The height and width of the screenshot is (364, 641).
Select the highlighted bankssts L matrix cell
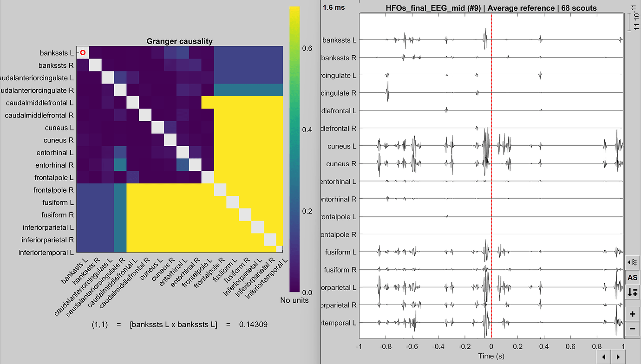(82, 52)
